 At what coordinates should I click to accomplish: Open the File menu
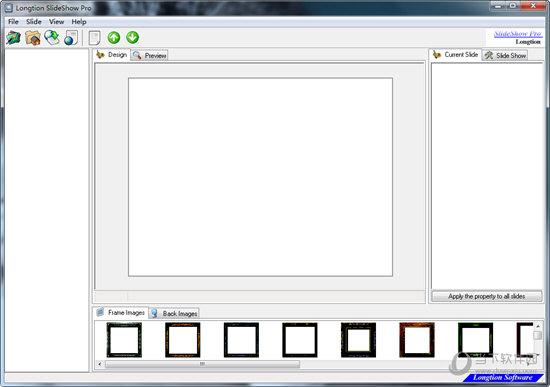tap(13, 22)
